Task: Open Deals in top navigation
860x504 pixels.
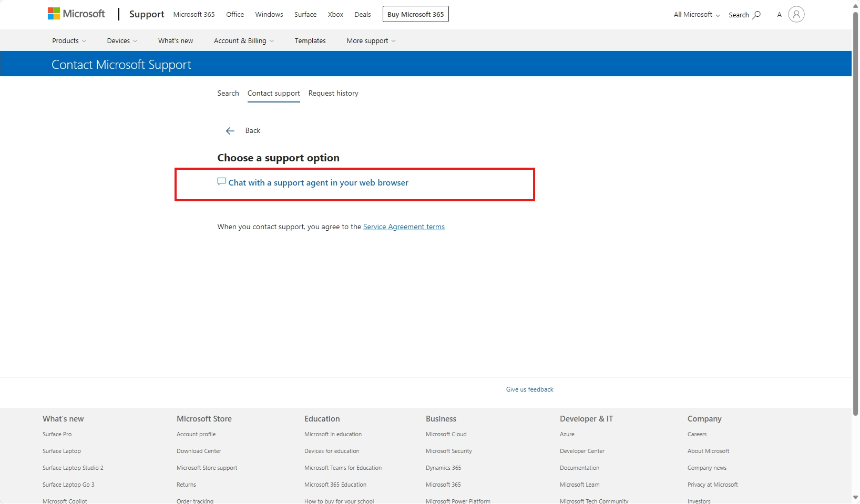Action: (x=363, y=15)
